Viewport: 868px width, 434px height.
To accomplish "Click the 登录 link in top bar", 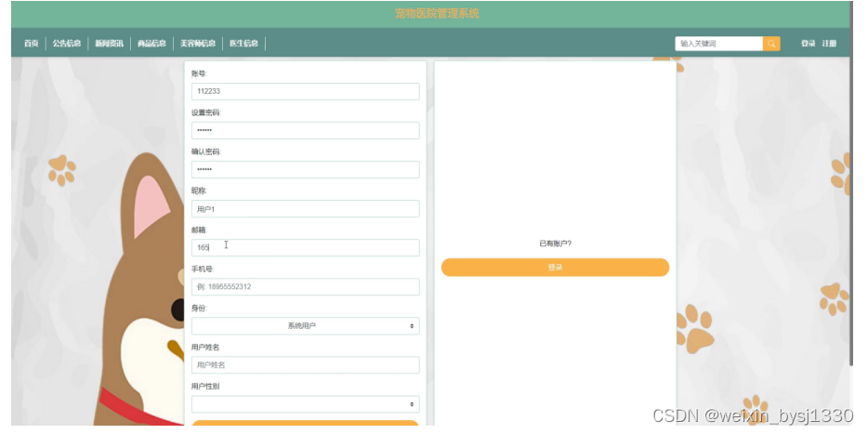I will coord(809,43).
